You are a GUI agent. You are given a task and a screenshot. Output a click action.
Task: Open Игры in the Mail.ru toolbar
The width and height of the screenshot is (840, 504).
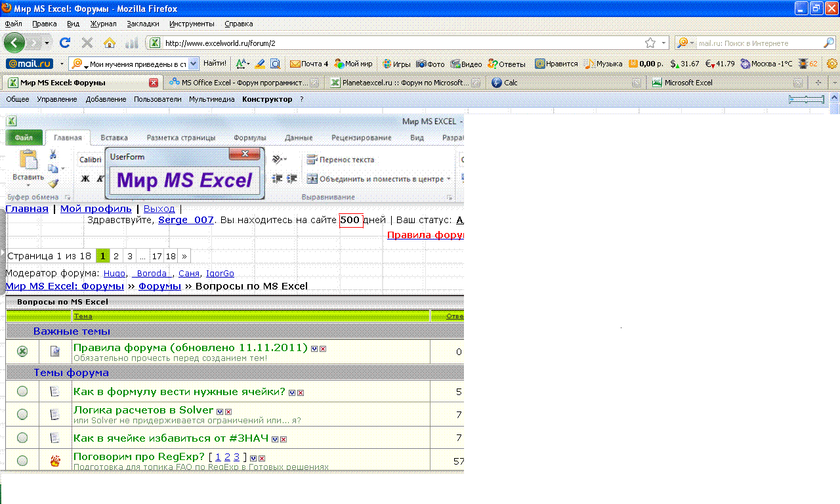[x=396, y=64]
